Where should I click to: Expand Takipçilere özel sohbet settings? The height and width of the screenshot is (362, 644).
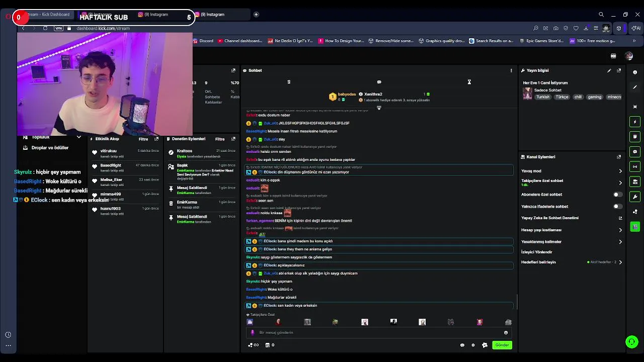click(620, 183)
